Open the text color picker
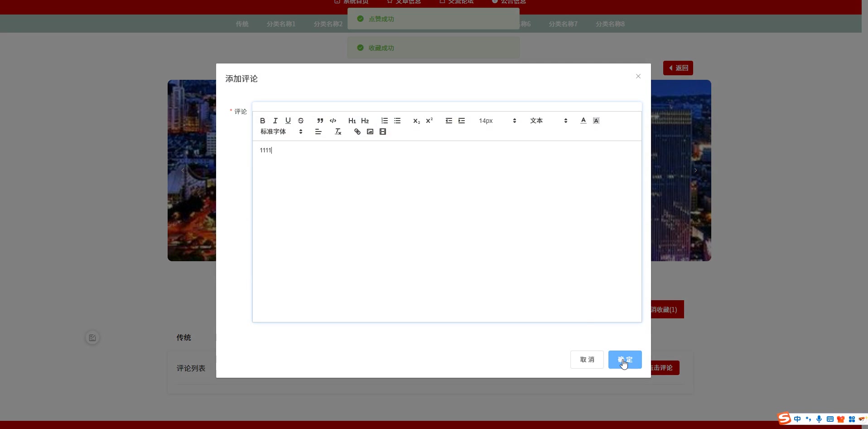The image size is (868, 429). coord(583,121)
